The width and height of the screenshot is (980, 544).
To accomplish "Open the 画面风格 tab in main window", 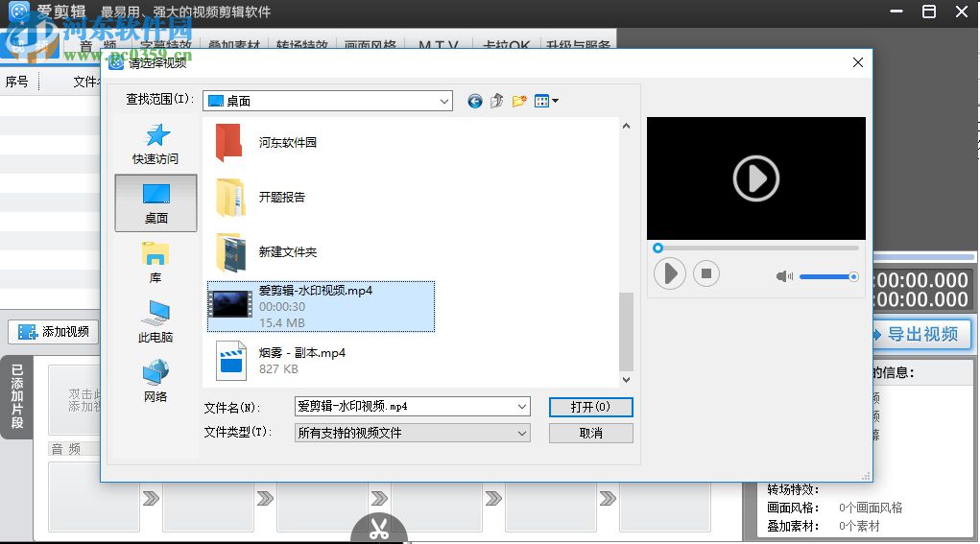I will click(370, 45).
